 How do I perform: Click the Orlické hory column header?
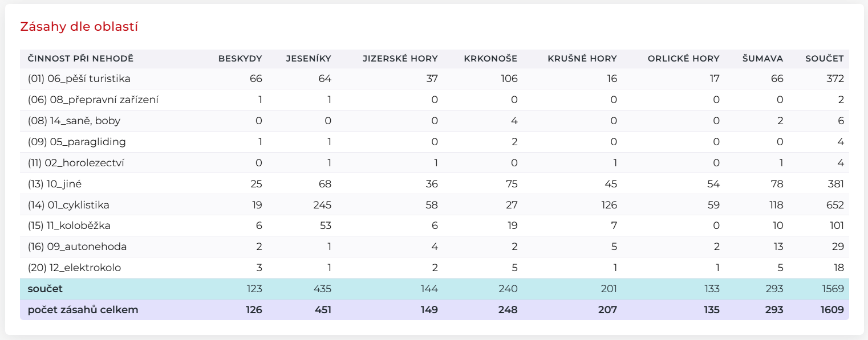(683, 59)
